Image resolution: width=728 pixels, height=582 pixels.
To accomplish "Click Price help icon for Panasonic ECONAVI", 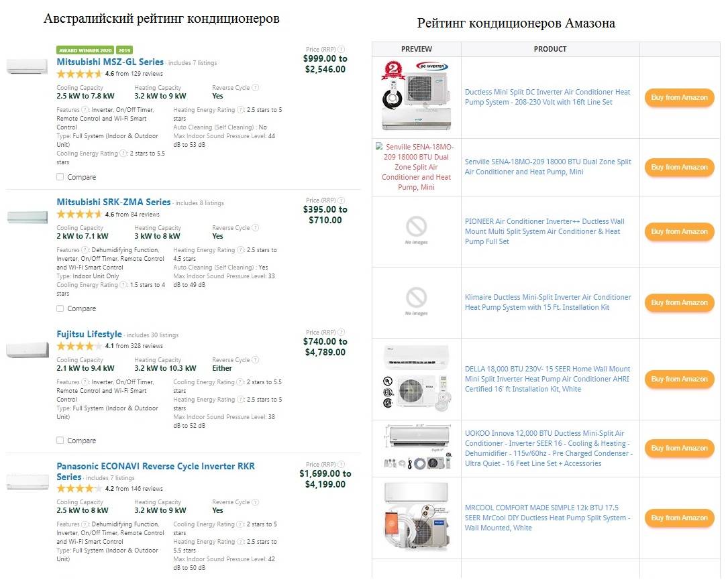I will tap(342, 464).
